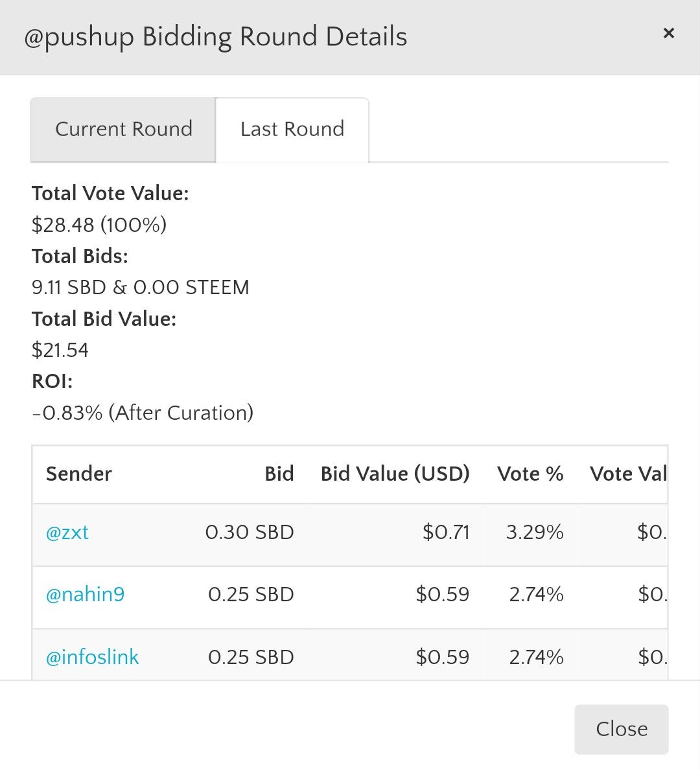
Task: Close the dialog with the X icon
Action: (668, 34)
